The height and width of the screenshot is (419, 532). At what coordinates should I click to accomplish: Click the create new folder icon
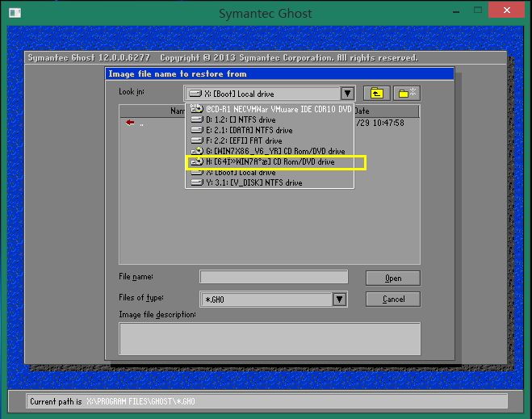tap(406, 94)
